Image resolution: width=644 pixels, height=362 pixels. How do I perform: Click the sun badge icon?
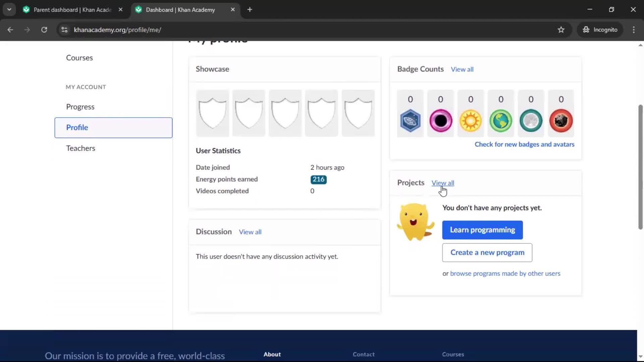(x=471, y=121)
